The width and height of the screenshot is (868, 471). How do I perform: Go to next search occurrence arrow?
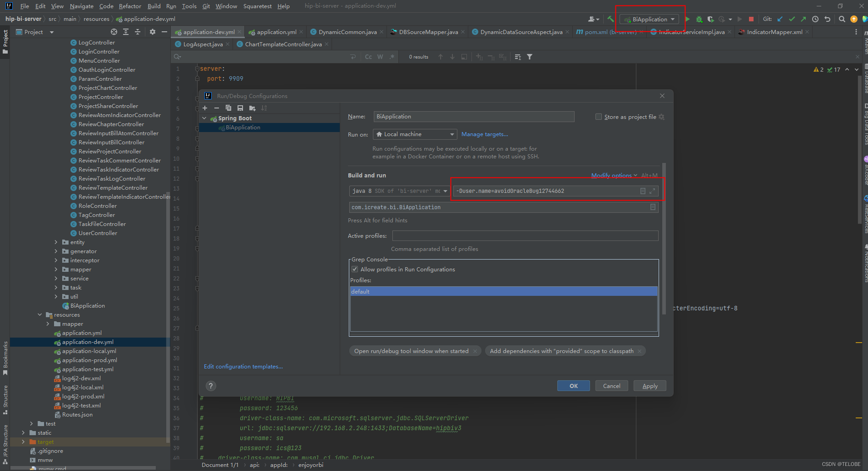[x=452, y=57]
